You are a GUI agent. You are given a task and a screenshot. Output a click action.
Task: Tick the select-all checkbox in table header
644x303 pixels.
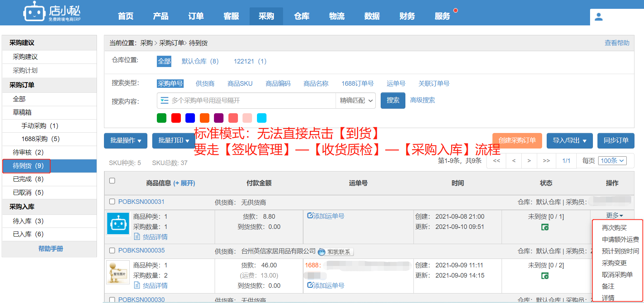point(112,181)
